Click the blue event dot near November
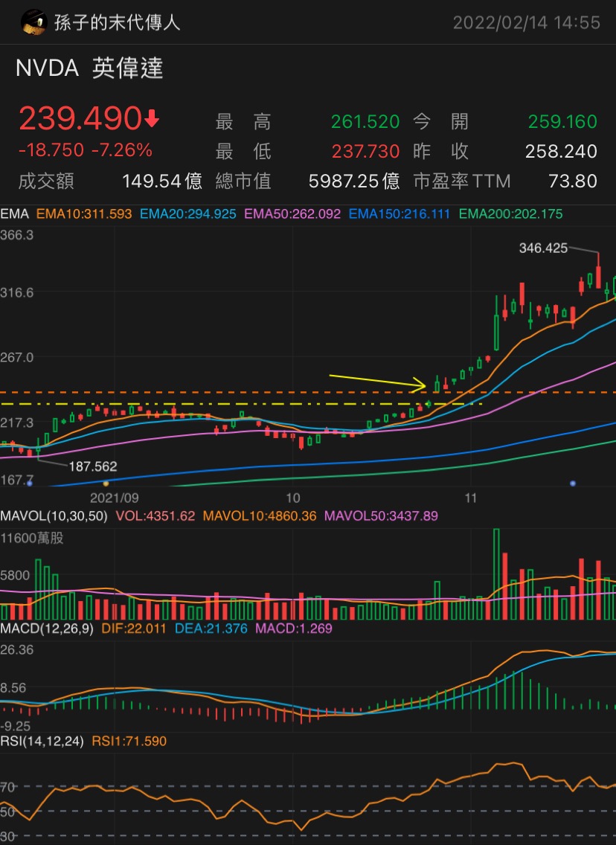 [x=572, y=483]
